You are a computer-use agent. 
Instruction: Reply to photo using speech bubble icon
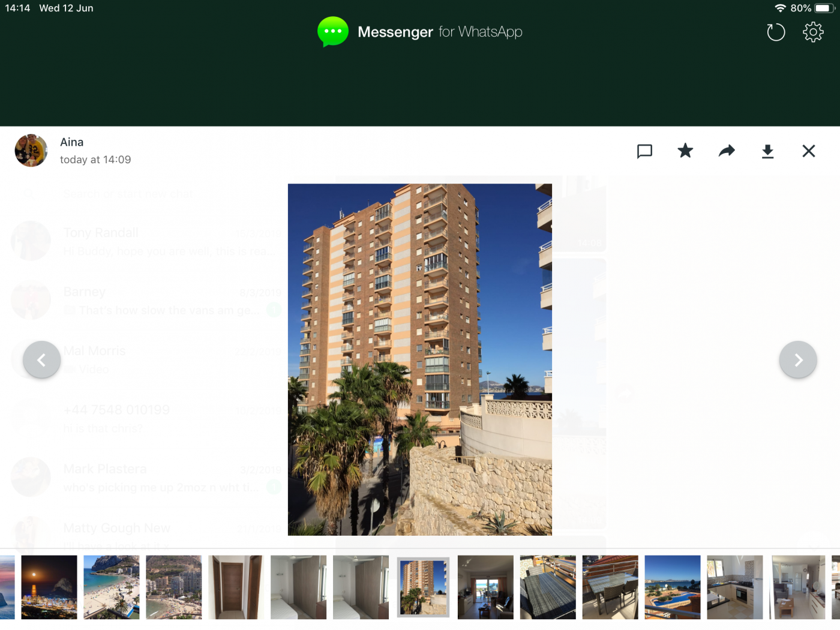[644, 151]
